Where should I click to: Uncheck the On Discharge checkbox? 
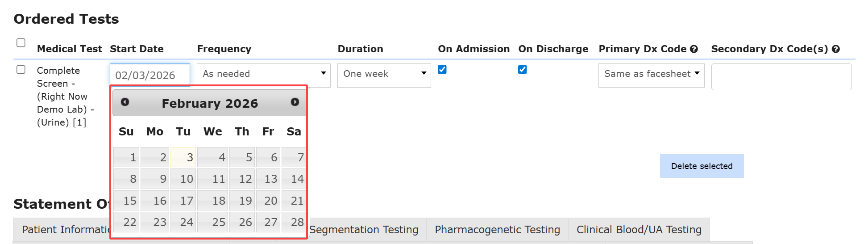[523, 70]
